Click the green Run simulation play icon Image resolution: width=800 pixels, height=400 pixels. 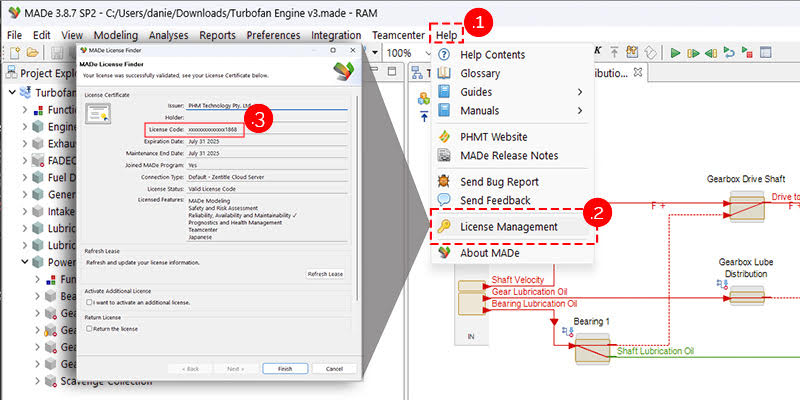pos(676,53)
